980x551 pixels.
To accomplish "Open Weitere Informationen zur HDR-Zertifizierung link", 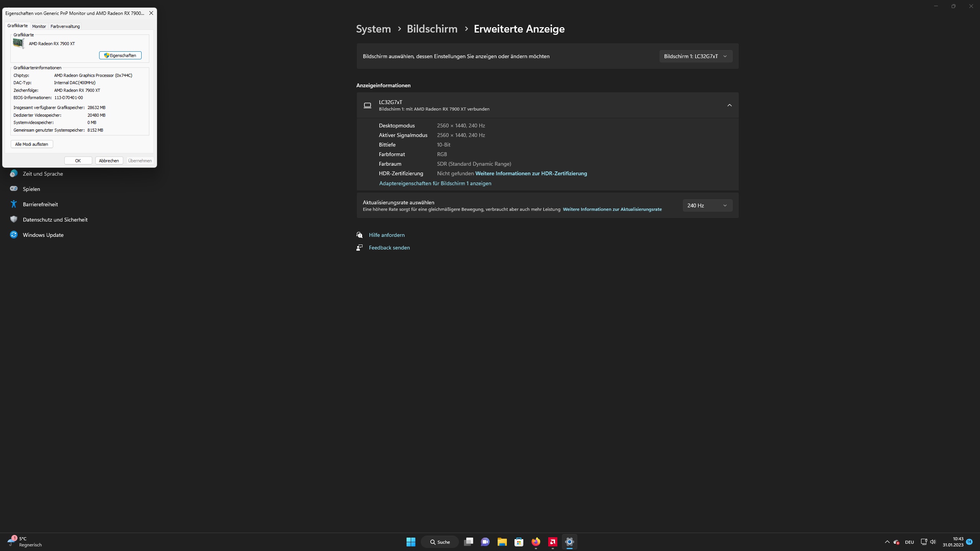I will pyautogui.click(x=531, y=173).
